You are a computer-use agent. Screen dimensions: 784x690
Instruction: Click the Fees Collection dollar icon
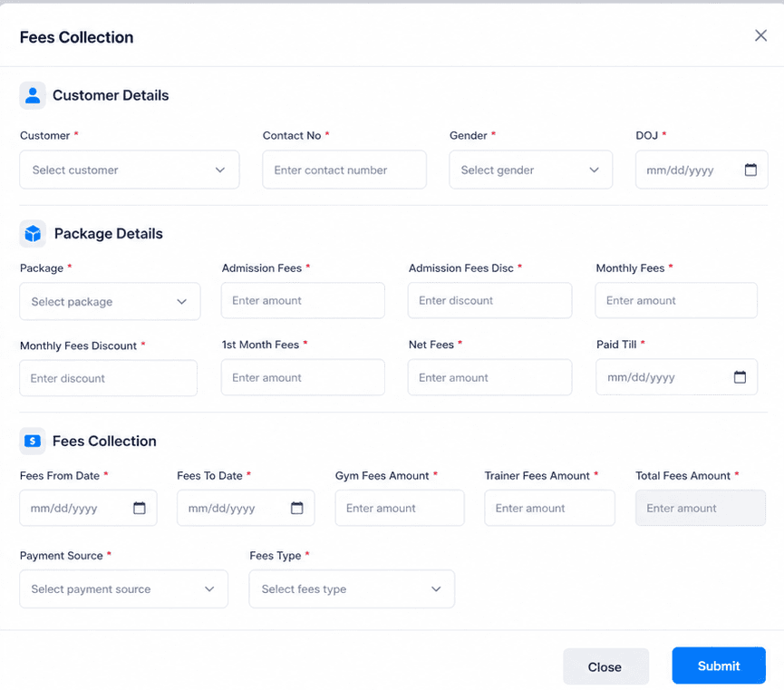coord(33,441)
